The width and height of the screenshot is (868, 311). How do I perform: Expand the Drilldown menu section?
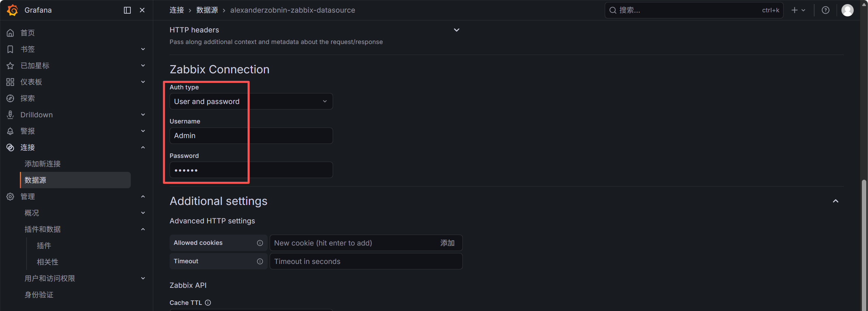pos(143,115)
